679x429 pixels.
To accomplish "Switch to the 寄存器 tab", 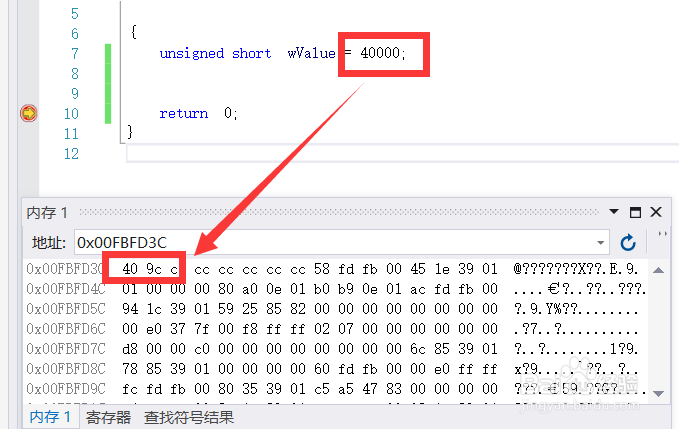I will pos(108,417).
